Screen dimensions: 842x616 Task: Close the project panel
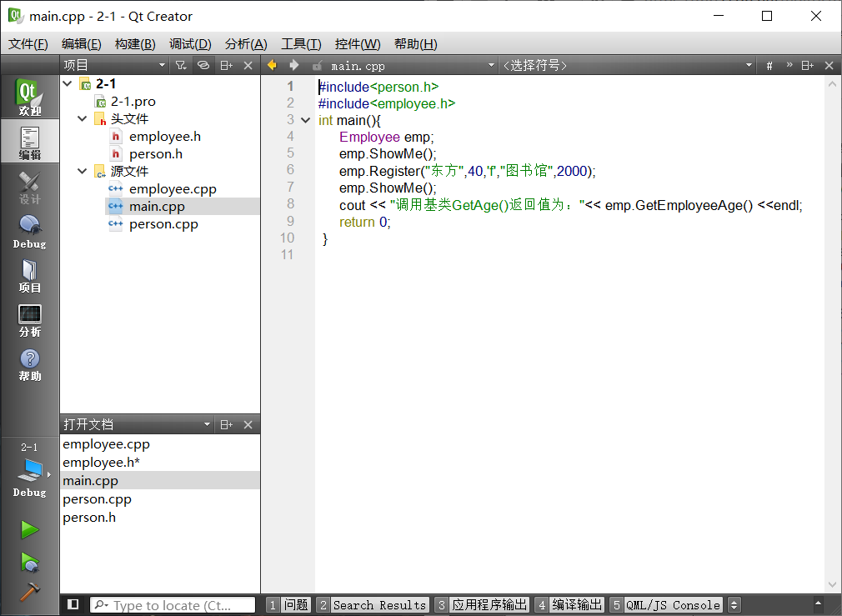248,66
